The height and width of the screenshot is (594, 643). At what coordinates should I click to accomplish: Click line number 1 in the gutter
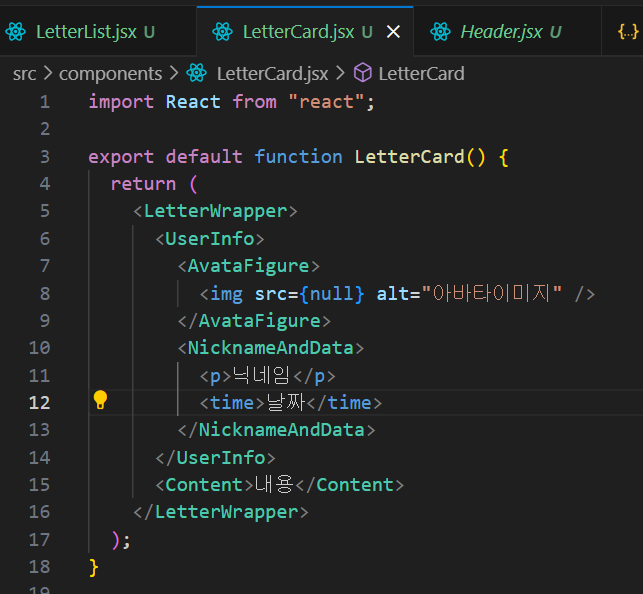click(45, 102)
